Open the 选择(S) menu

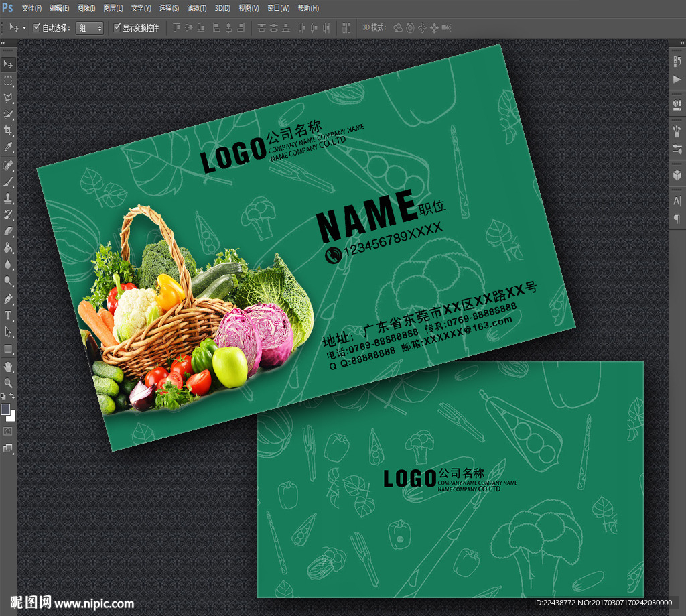pos(169,8)
